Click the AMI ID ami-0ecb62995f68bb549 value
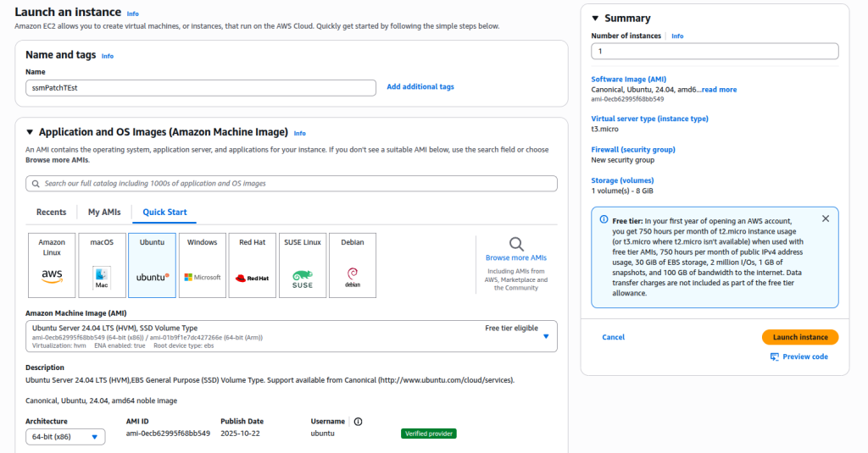Screen dimensions: 868x453 tap(168, 434)
